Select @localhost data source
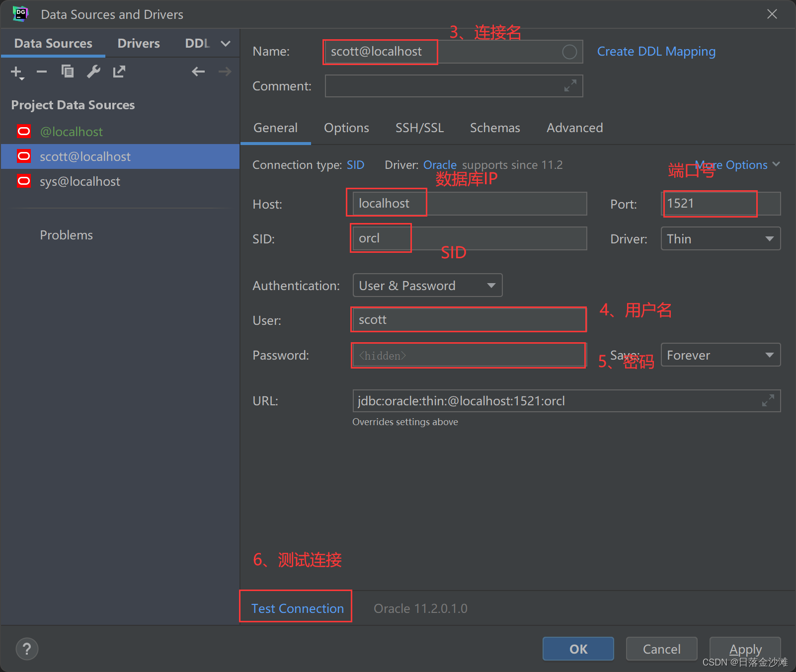Viewport: 796px width, 672px height. coord(120,132)
